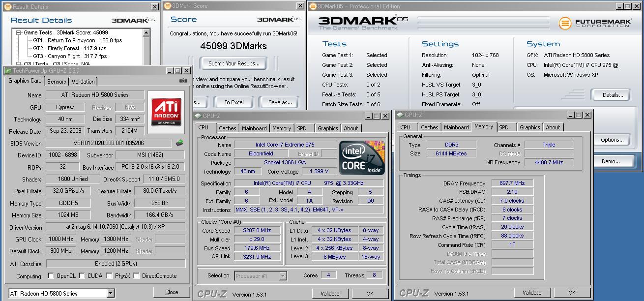Collapse the Game Tests tree node

[x=19, y=32]
